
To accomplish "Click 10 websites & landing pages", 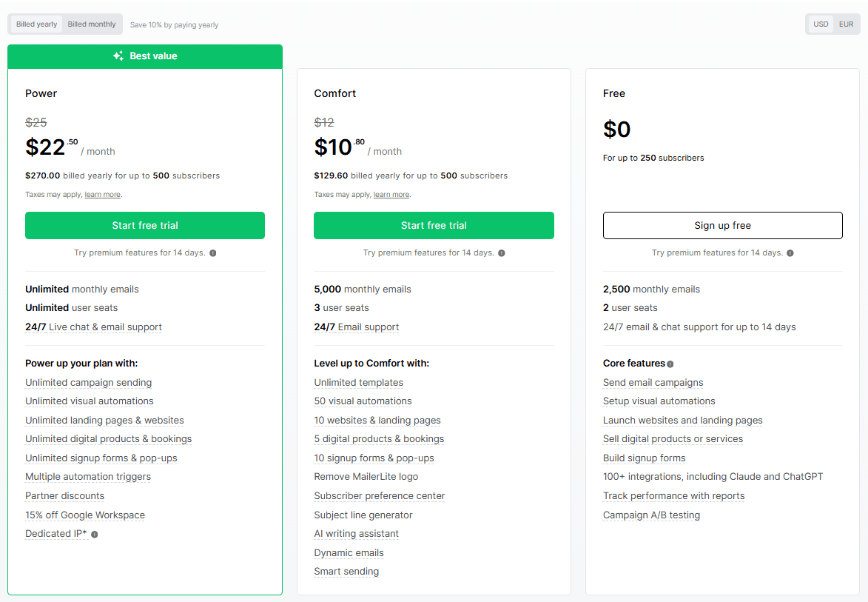I will pos(377,421).
